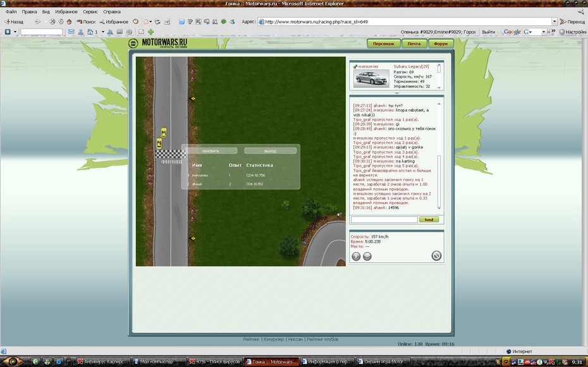
Task: Open messages envelope icon in second toolbar
Action: (x=71, y=32)
